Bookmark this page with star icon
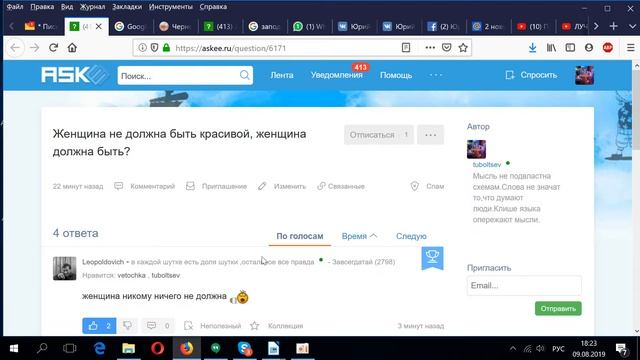Image resolution: width=640 pixels, height=360 pixels. click(463, 48)
